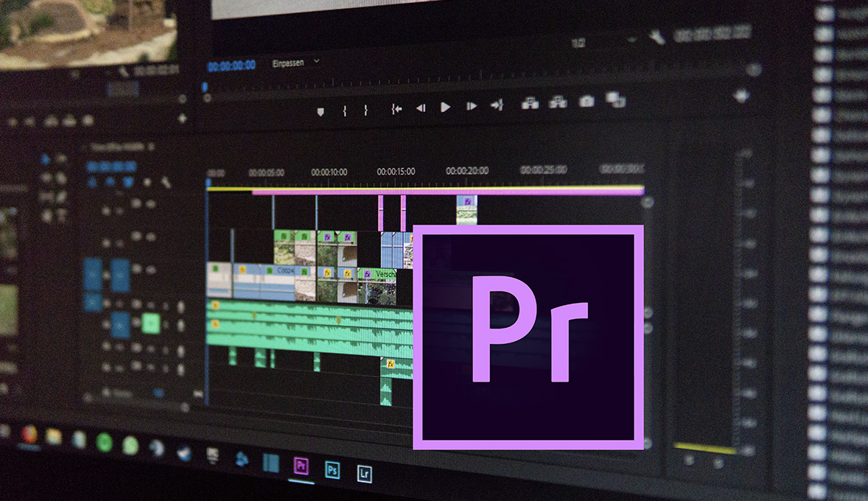
Task: Open the yellow File Explorer taskbar icon
Action: [x=54, y=437]
